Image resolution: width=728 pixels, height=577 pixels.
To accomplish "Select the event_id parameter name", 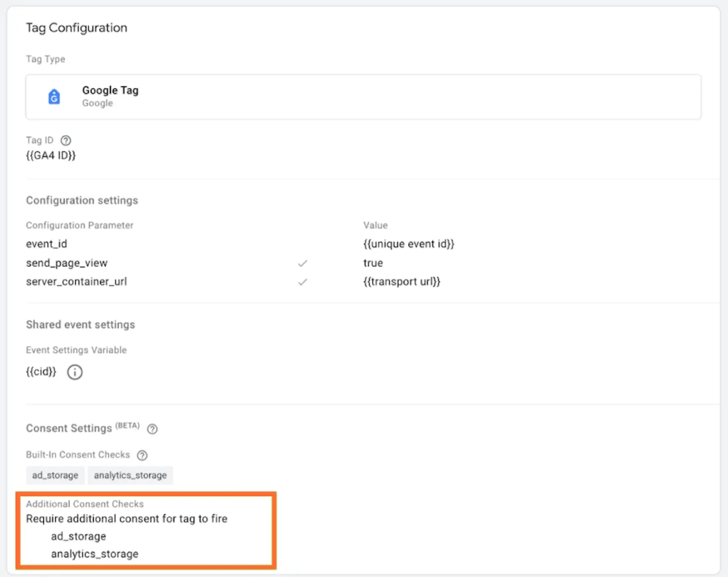I will [47, 244].
